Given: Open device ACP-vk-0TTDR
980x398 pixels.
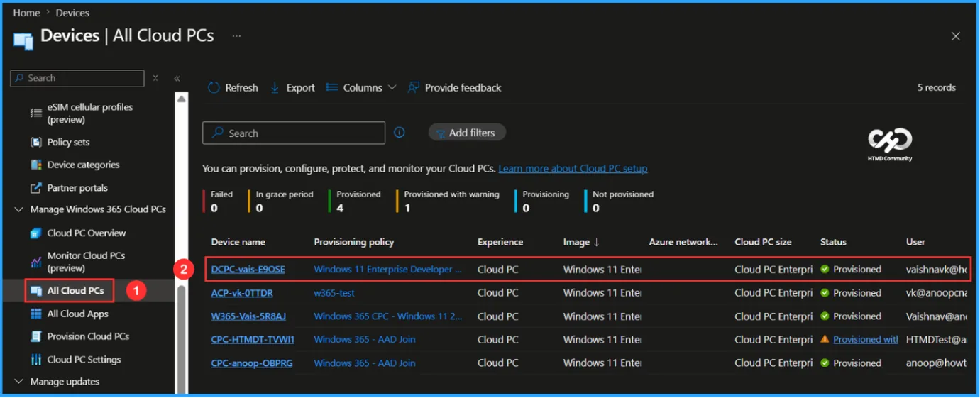Looking at the screenshot, I should click(242, 293).
